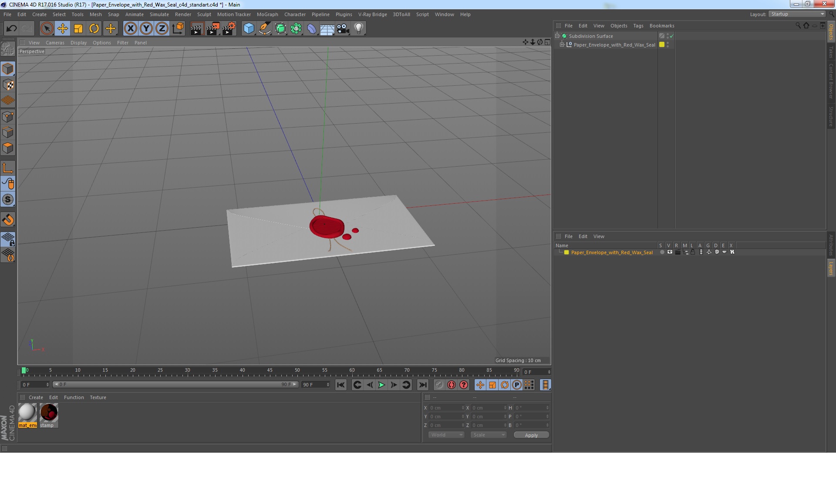Toggle Enable Snap icon

8,199
